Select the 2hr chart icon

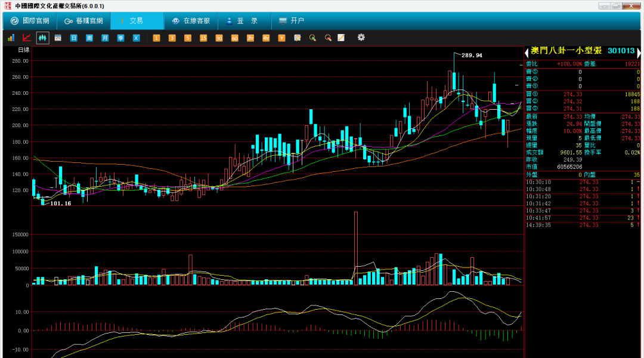click(x=250, y=38)
